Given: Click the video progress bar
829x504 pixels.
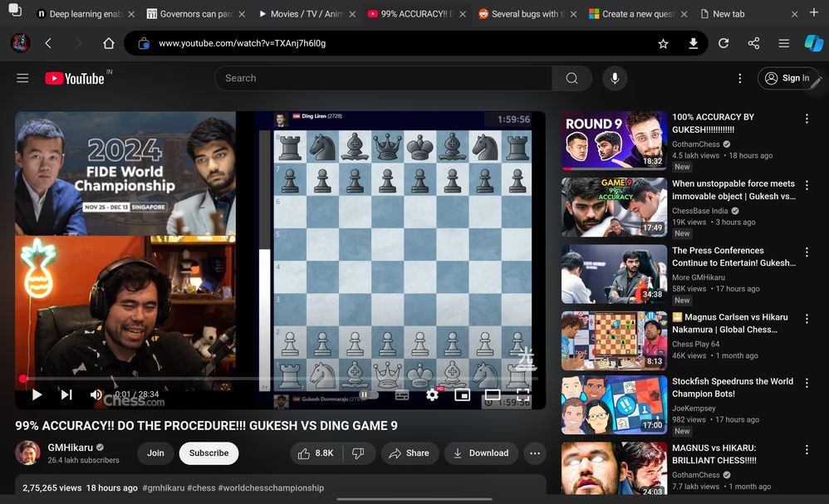Looking at the screenshot, I should pos(280,379).
